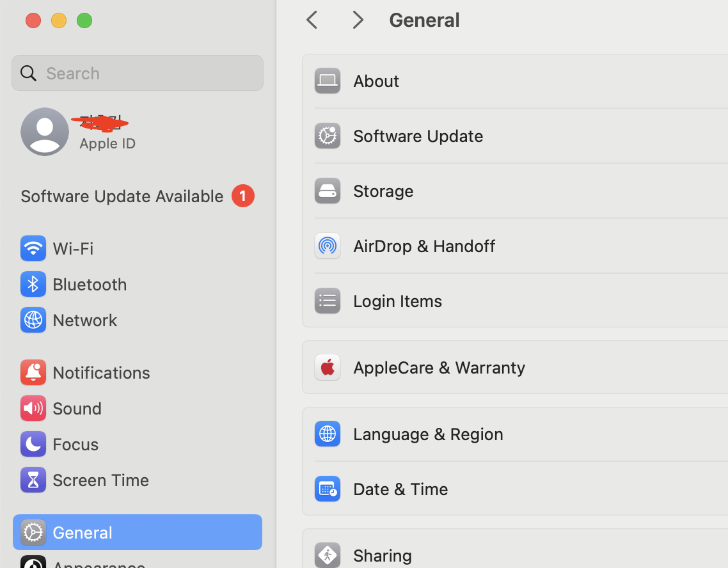Click inside the Search field
Viewport: 728px width, 568px height.
137,73
